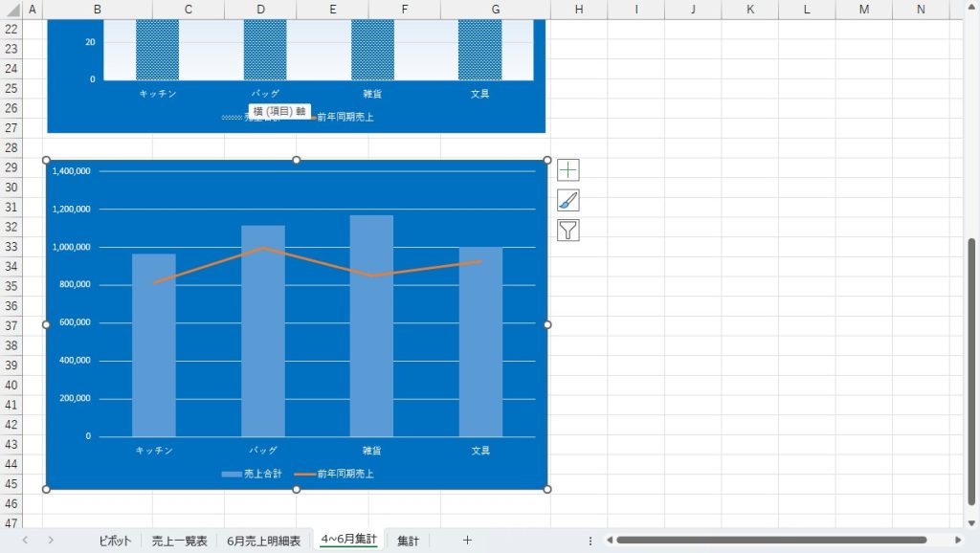Open the Chart Styles paintbrush button

pos(568,201)
